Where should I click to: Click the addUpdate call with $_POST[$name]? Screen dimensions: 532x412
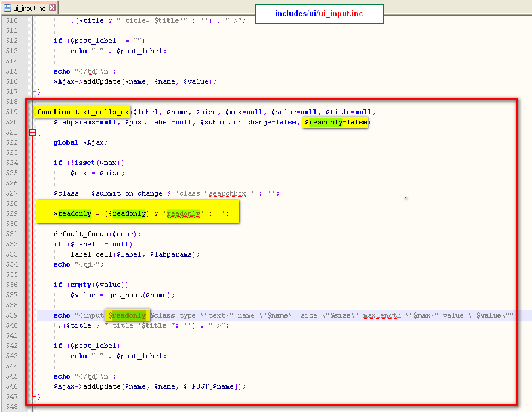pos(149,386)
